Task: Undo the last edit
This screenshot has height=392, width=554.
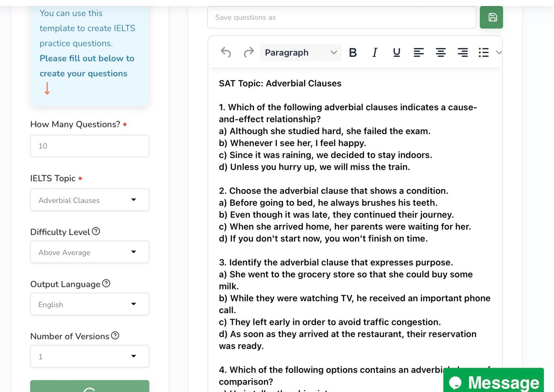Action: (x=226, y=53)
